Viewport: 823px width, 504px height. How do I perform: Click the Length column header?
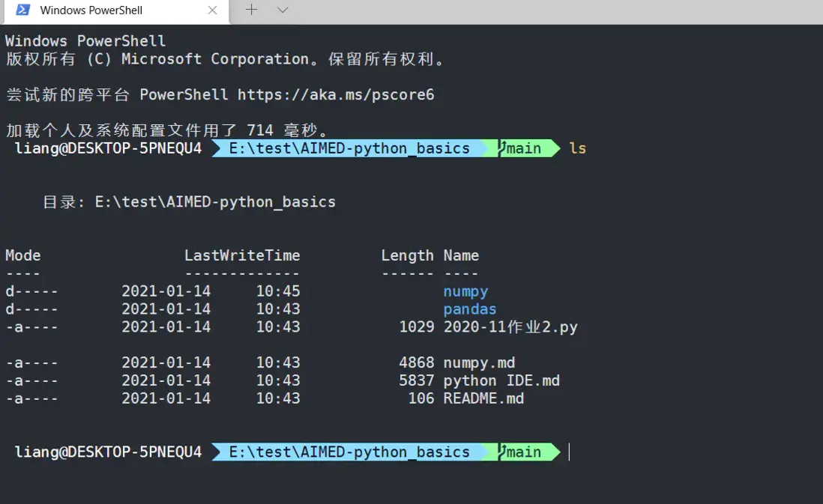[x=407, y=256]
